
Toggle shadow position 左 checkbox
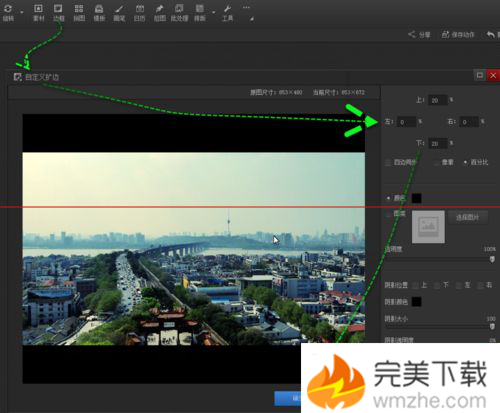click(x=459, y=285)
